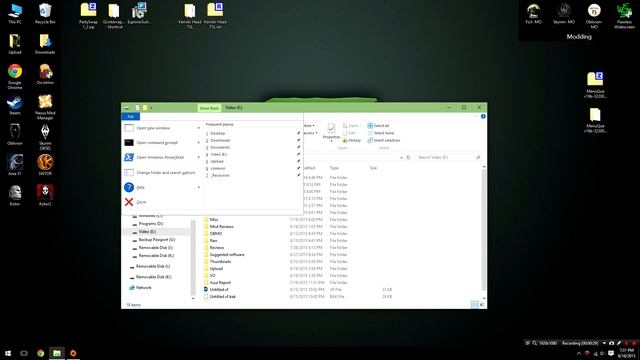Open the Suggested software folder
Image resolution: width=640 pixels, height=360 pixels.
point(227,255)
